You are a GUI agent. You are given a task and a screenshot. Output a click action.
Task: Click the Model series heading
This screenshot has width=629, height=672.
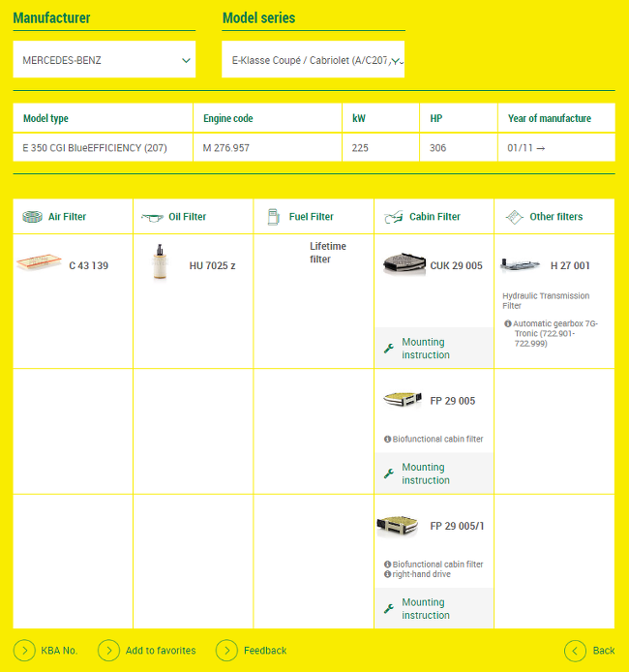259,18
